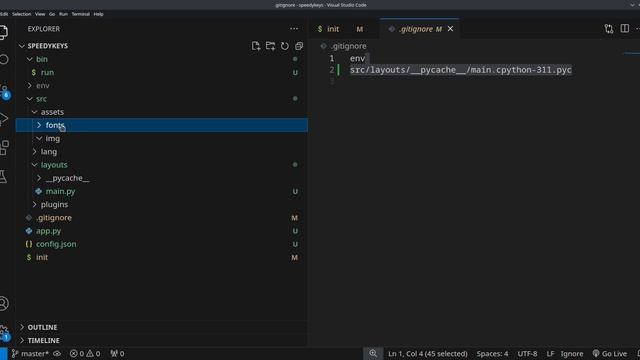Close the .gitignore editor tab
Image resolution: width=640 pixels, height=360 pixels.
coord(450,29)
